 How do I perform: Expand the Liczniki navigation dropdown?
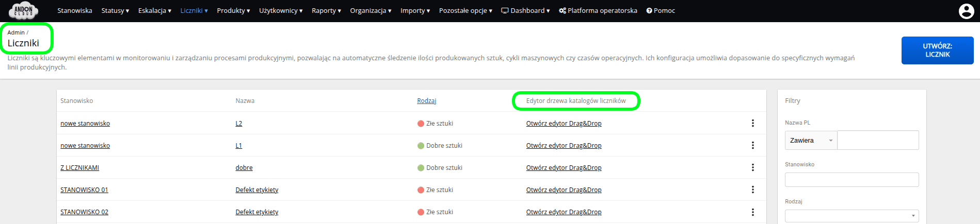[x=194, y=10]
